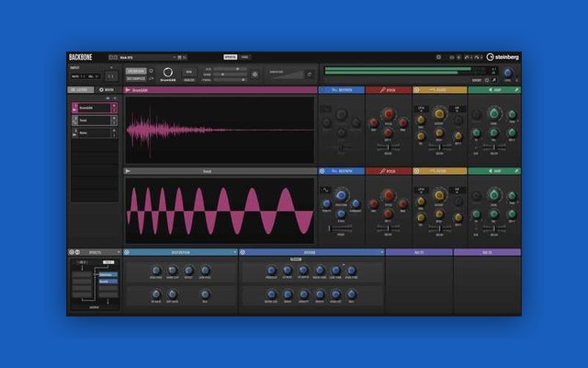
Task: Toggle the lower Resynth section power
Action: tap(322, 171)
